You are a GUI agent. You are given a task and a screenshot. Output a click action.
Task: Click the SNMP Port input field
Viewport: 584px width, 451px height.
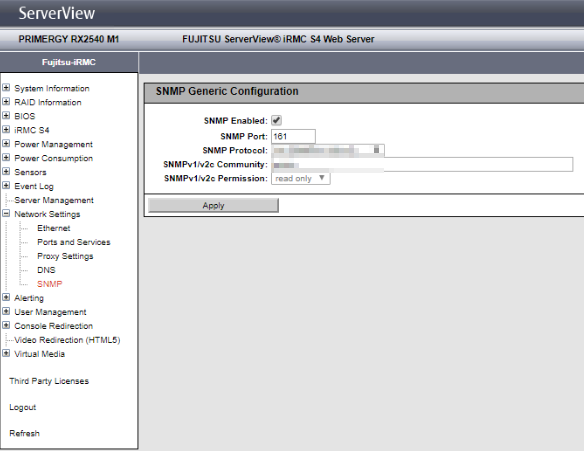point(293,136)
